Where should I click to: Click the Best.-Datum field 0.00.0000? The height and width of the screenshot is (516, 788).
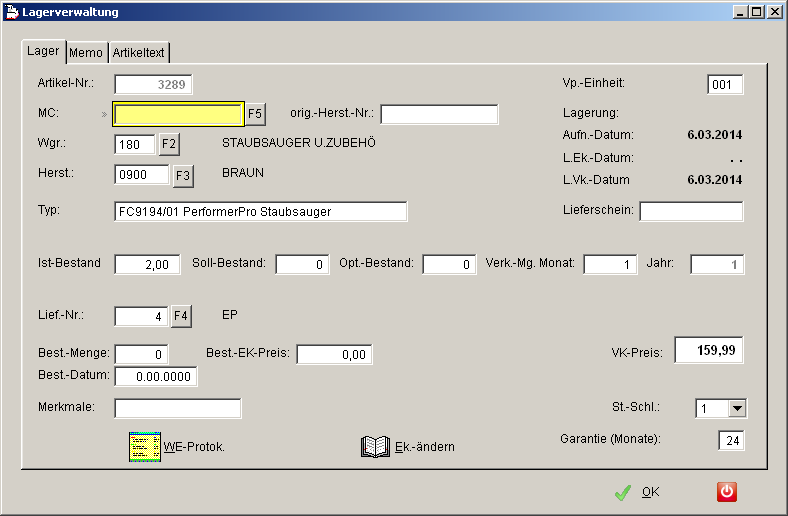(x=156, y=376)
